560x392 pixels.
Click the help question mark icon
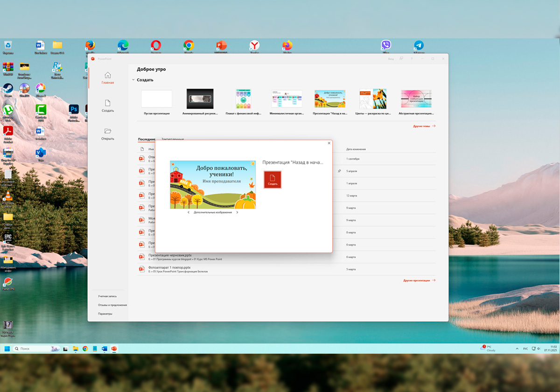pos(411,59)
